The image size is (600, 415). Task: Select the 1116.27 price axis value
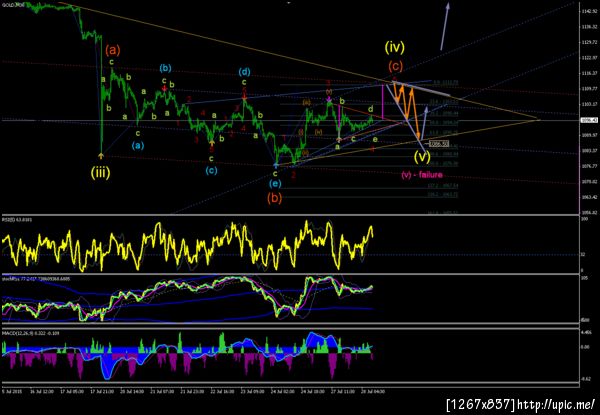(589, 73)
